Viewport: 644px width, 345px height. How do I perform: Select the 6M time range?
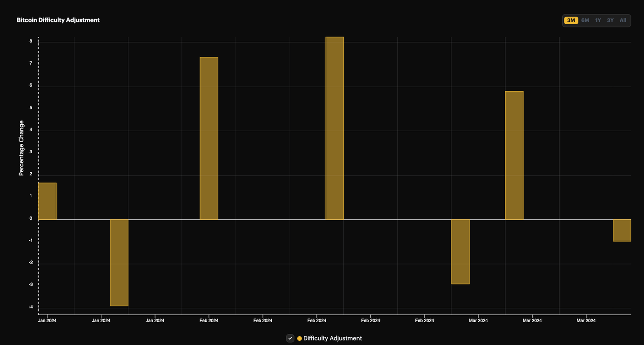[585, 20]
